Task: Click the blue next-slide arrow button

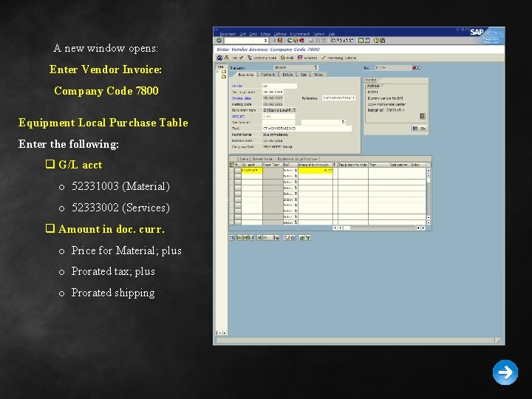Action: (x=505, y=372)
